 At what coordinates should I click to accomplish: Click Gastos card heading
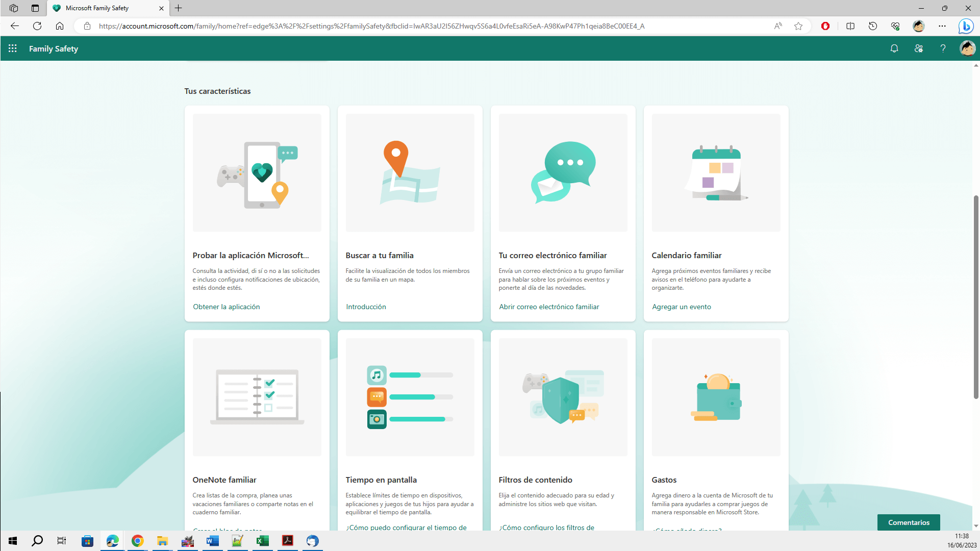(x=664, y=480)
